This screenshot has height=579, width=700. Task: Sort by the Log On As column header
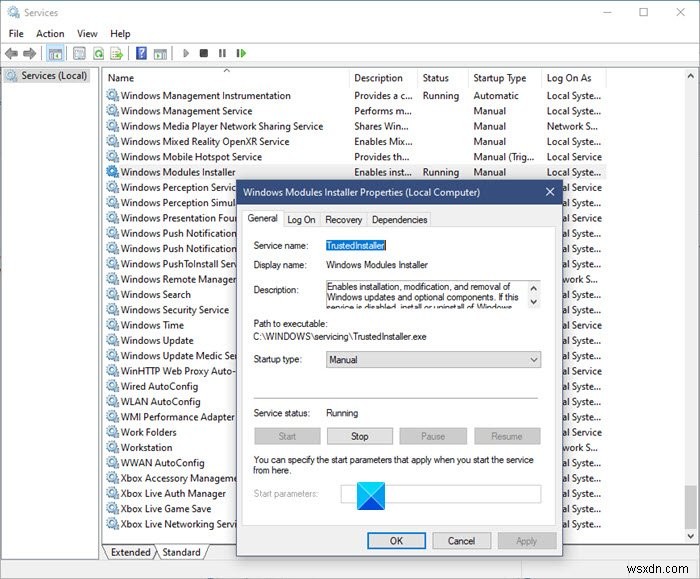click(x=573, y=78)
